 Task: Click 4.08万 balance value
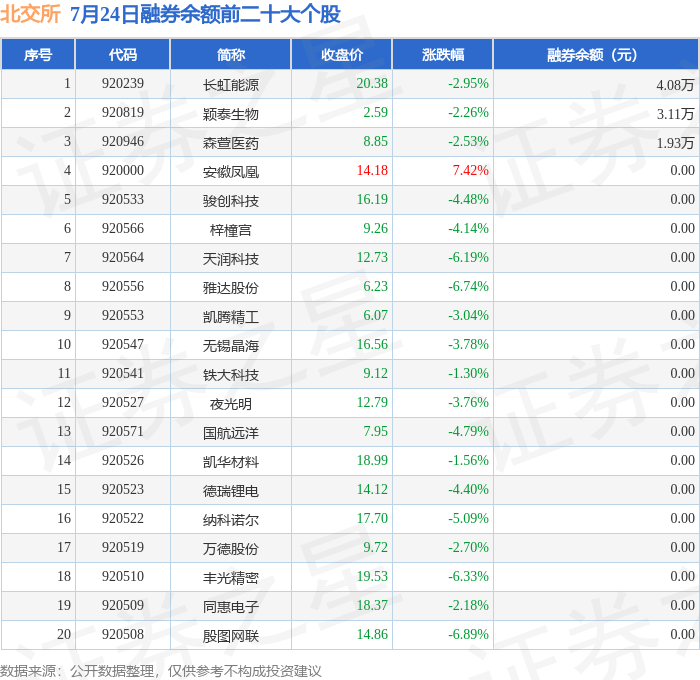675,85
